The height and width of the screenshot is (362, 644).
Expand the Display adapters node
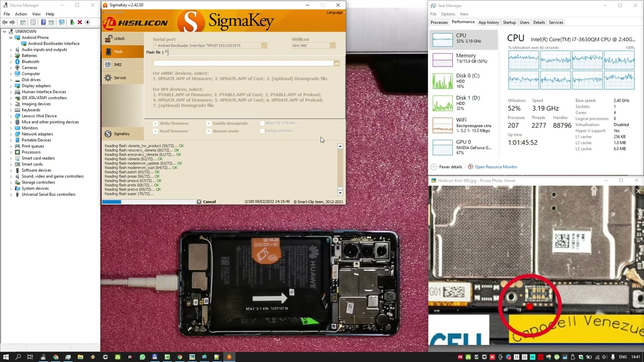click(11, 86)
